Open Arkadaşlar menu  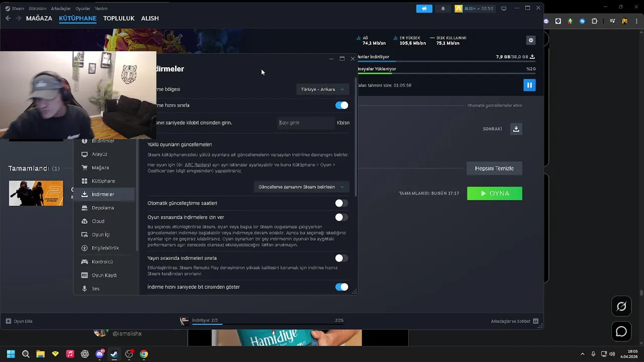click(61, 9)
